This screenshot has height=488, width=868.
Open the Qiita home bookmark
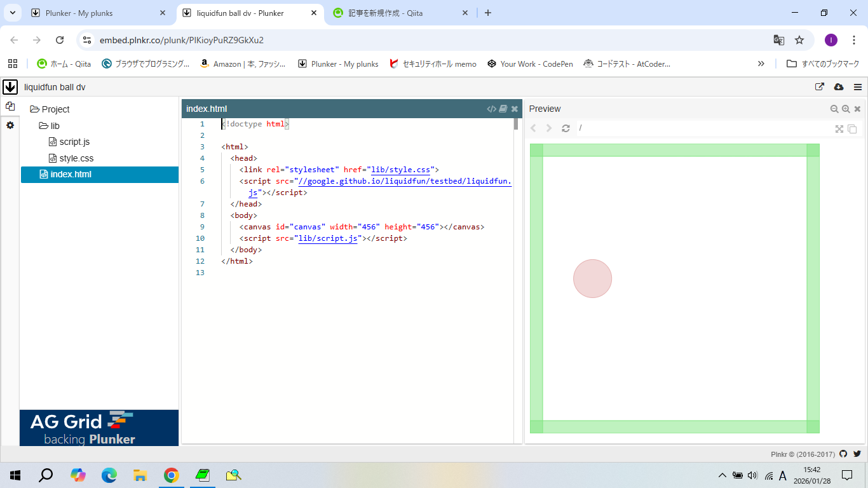coord(64,64)
